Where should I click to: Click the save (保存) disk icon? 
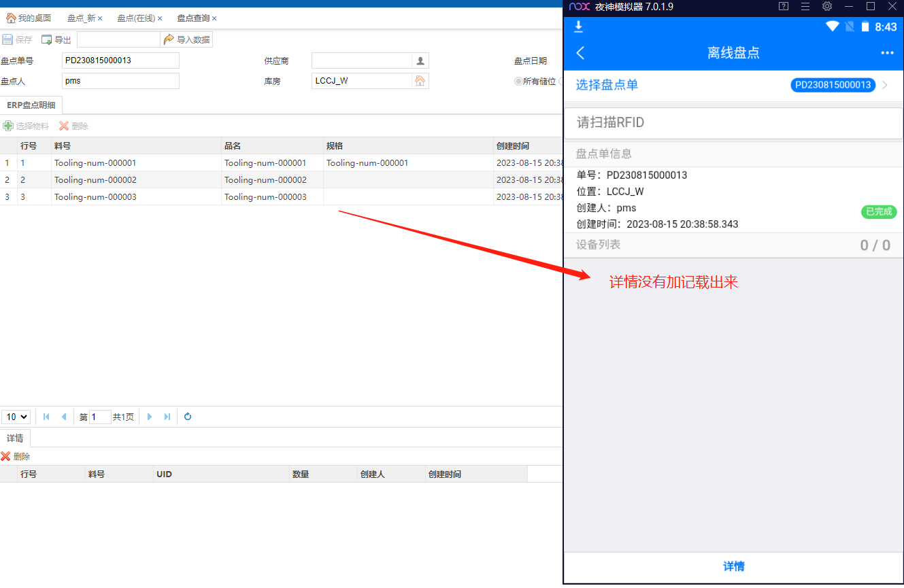point(7,39)
